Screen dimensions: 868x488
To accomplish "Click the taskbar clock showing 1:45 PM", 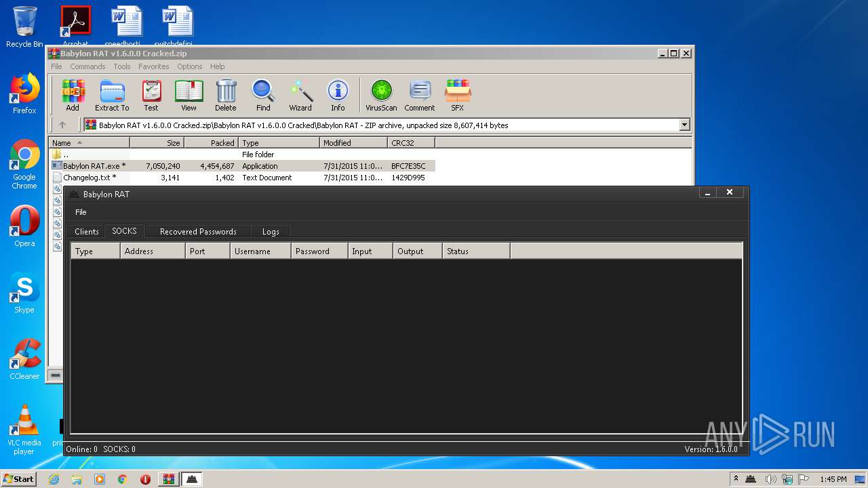I will pyautogui.click(x=833, y=479).
